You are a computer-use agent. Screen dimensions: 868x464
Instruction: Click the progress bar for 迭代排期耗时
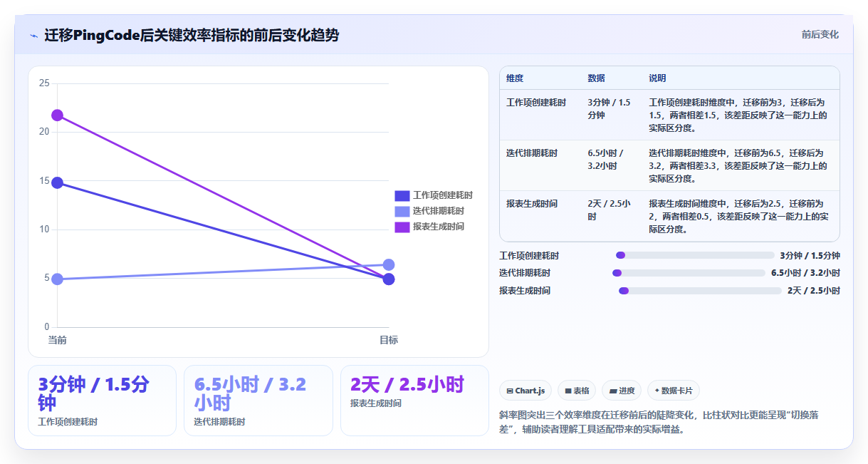point(689,273)
